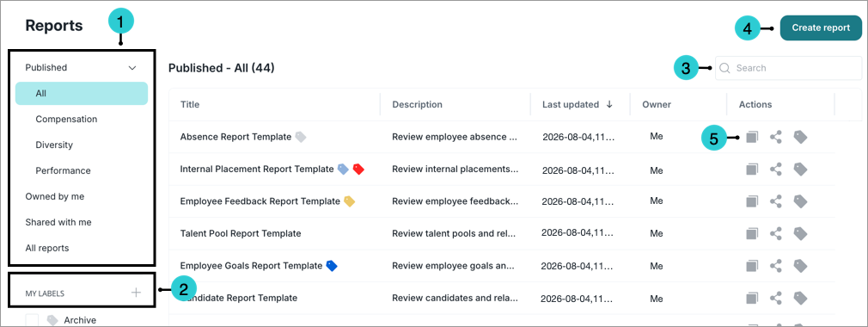Open the Performance category
Screen dimensions: 868x327
pos(63,170)
